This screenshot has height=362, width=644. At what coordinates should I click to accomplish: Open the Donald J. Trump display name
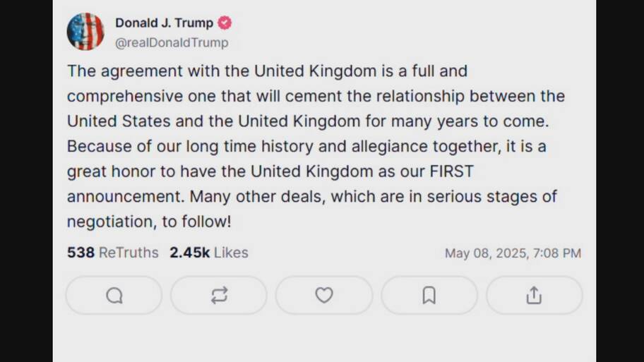point(165,23)
